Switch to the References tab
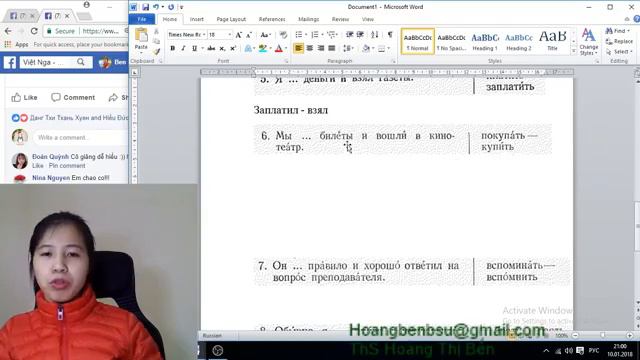 [272, 19]
